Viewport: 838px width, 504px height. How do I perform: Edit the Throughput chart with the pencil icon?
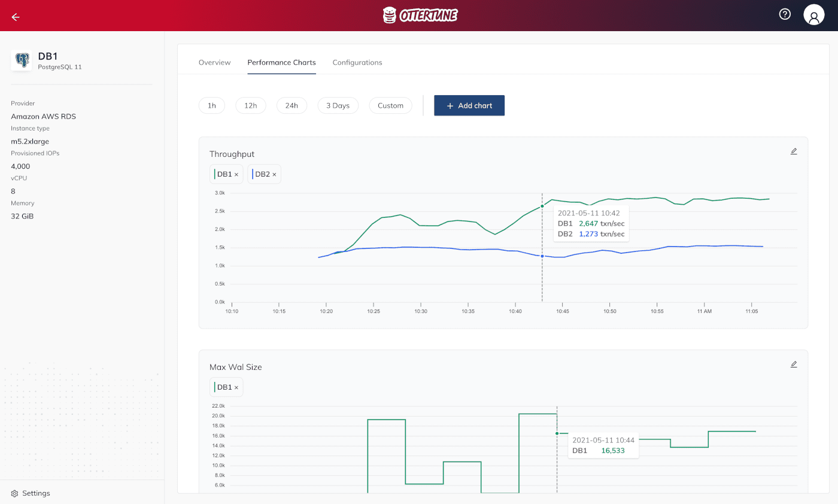(794, 151)
